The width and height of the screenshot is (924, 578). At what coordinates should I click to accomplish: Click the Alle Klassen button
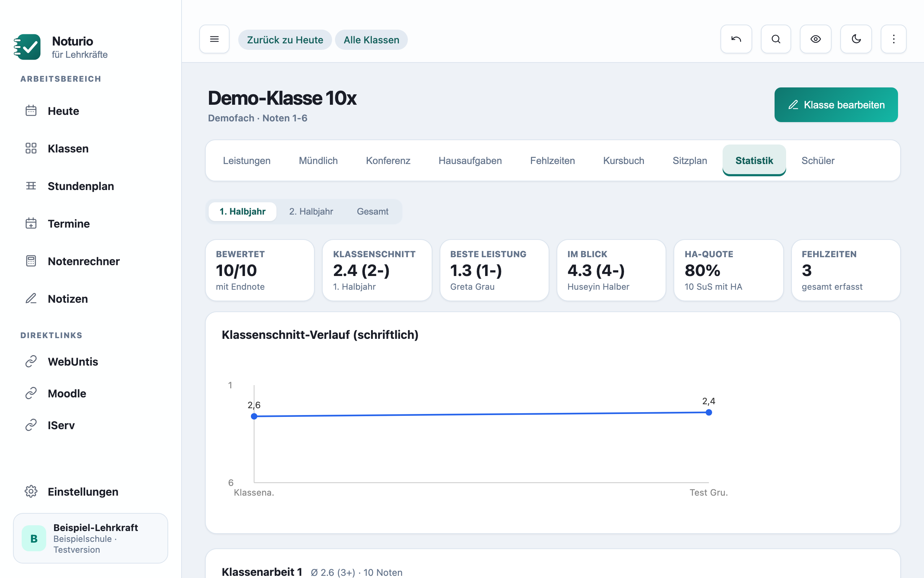click(x=371, y=40)
